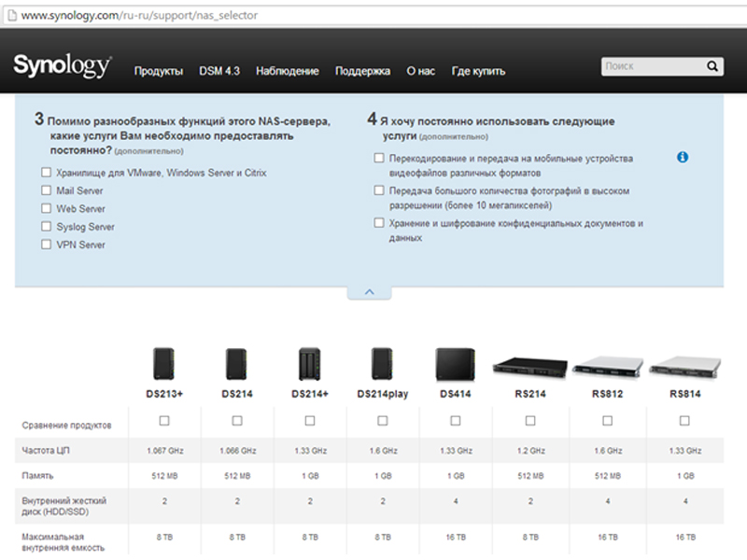
Task: Tick compare checkbox for DS414
Action: coord(456,421)
